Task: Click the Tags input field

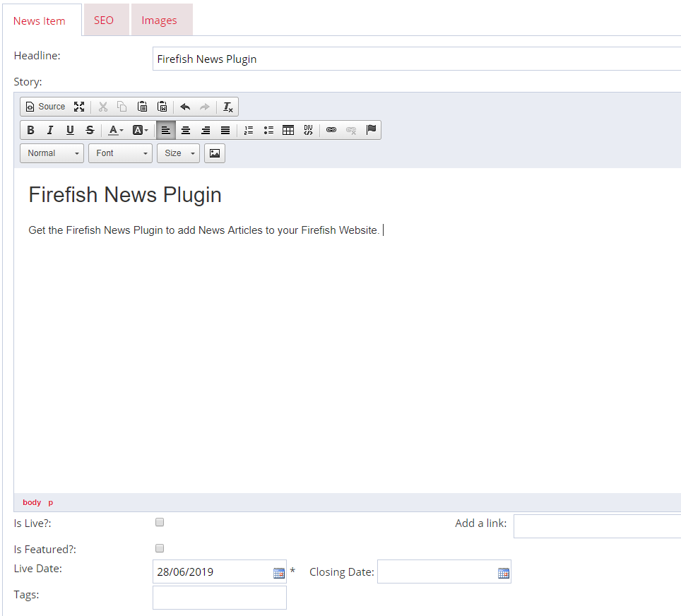Action: [219, 598]
